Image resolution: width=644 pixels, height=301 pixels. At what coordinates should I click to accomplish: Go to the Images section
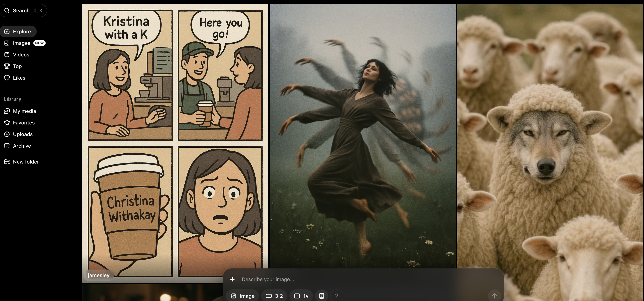click(x=22, y=43)
